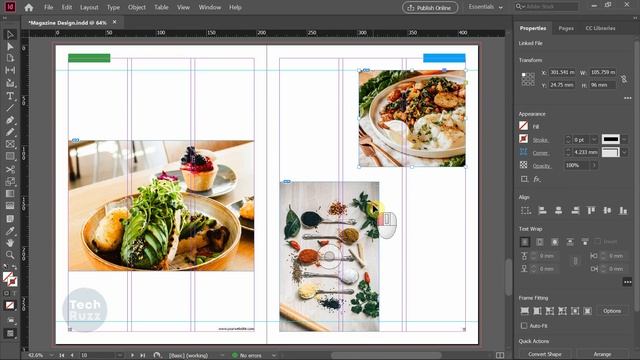The image size is (640, 360).
Task: Open the stroke weight dropdown
Action: 594,140
